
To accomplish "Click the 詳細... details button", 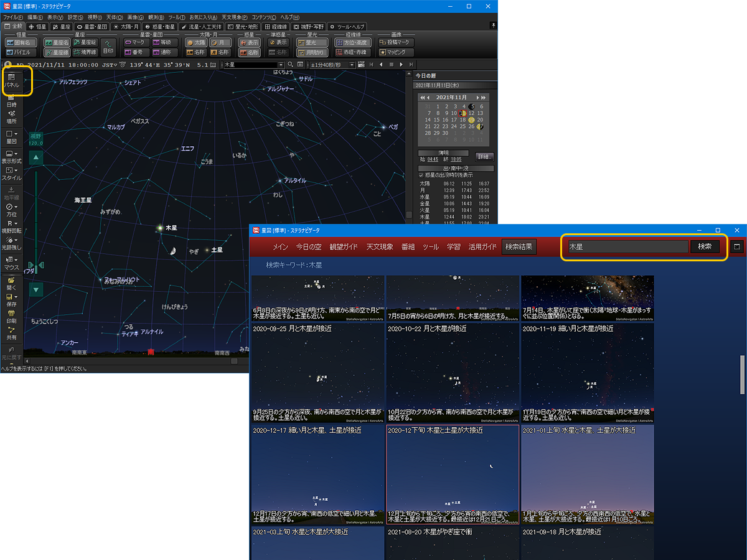I will tap(484, 157).
